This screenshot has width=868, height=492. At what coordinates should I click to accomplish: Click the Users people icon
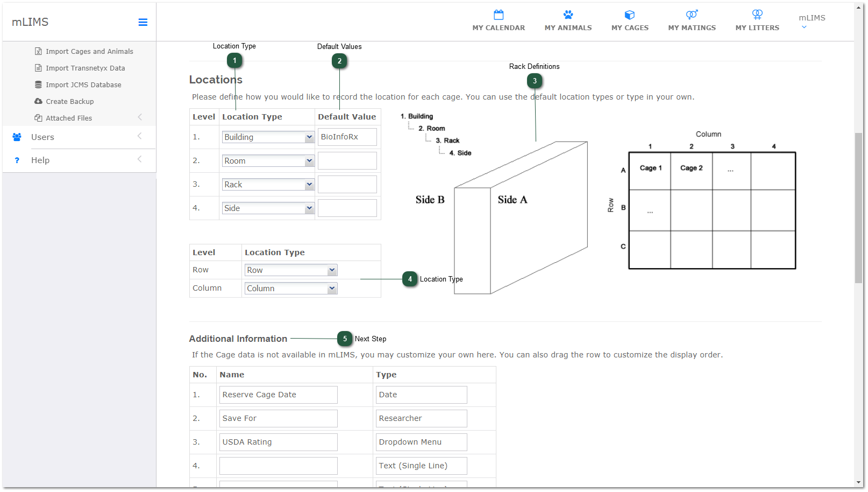pyautogui.click(x=17, y=137)
